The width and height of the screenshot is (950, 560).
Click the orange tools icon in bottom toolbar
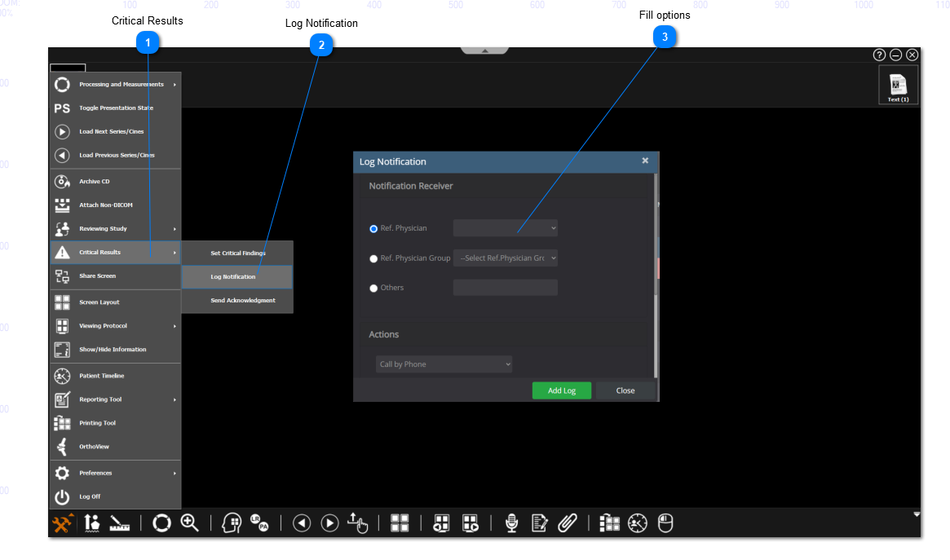(x=63, y=523)
